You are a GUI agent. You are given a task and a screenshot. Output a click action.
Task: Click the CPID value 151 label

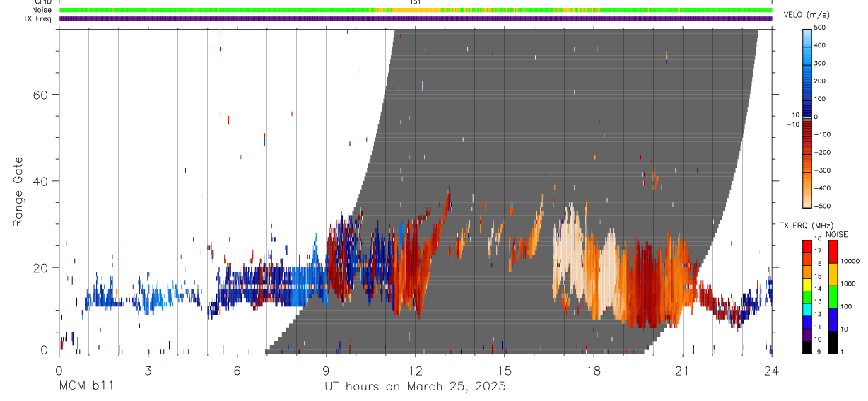[416, 2]
